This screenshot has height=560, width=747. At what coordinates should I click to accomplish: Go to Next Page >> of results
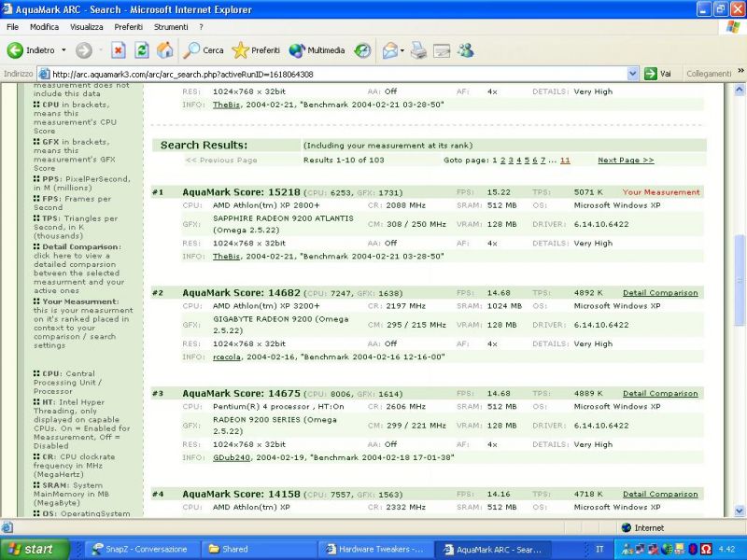click(x=626, y=160)
